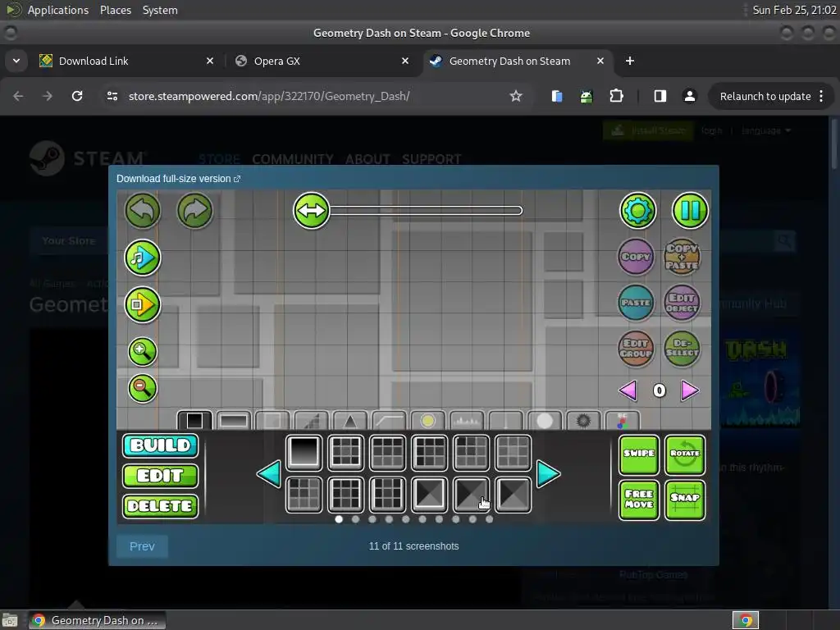Viewport: 840px width, 630px height.
Task: Pick the diagonal-split block under the cursor
Action: tap(471, 495)
